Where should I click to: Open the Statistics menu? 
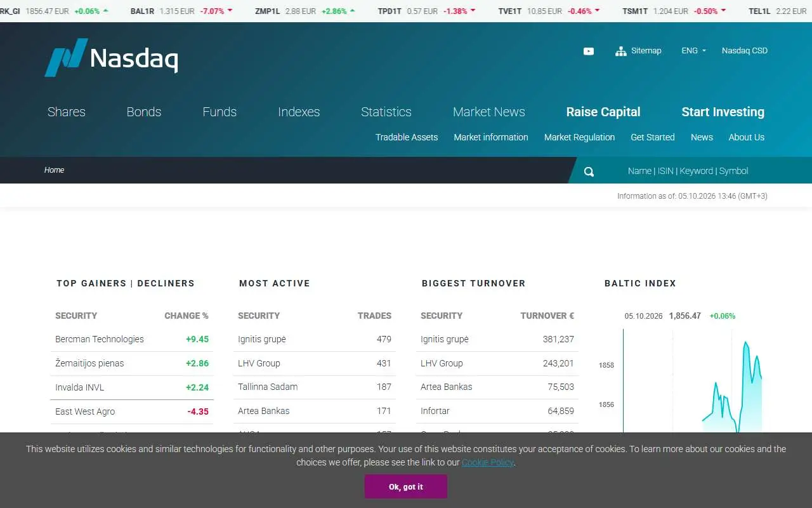click(x=386, y=112)
